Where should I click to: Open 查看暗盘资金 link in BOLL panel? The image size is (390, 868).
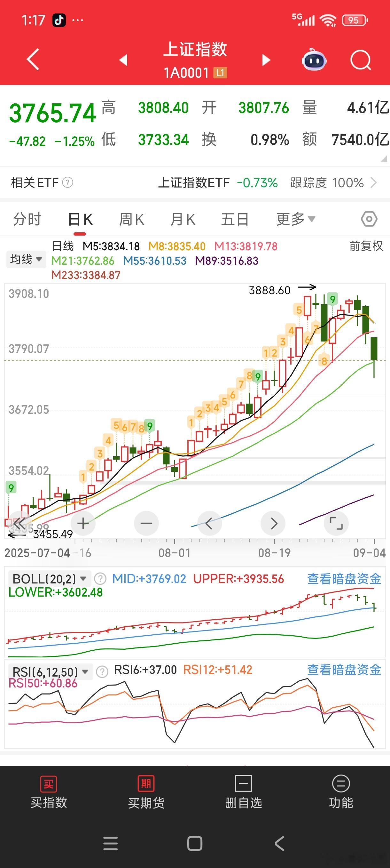(344, 579)
